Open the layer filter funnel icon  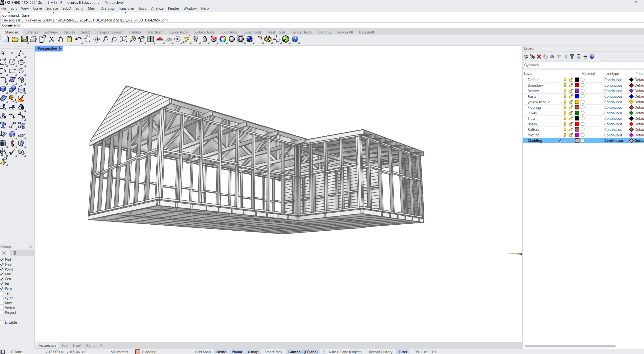point(572,57)
